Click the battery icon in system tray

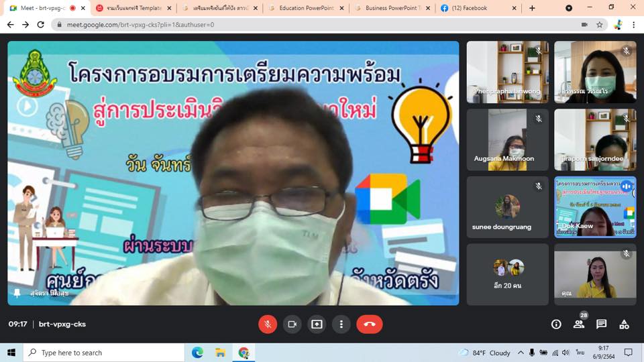(543, 353)
